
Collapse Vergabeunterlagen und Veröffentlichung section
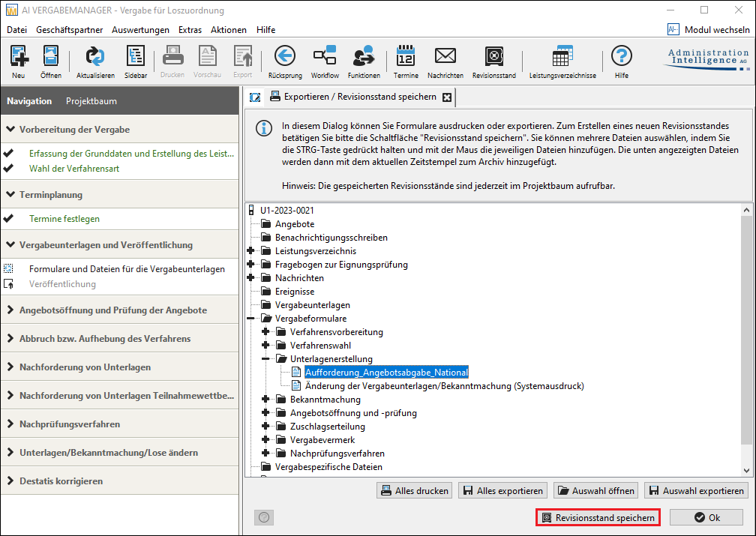pyautogui.click(x=10, y=244)
